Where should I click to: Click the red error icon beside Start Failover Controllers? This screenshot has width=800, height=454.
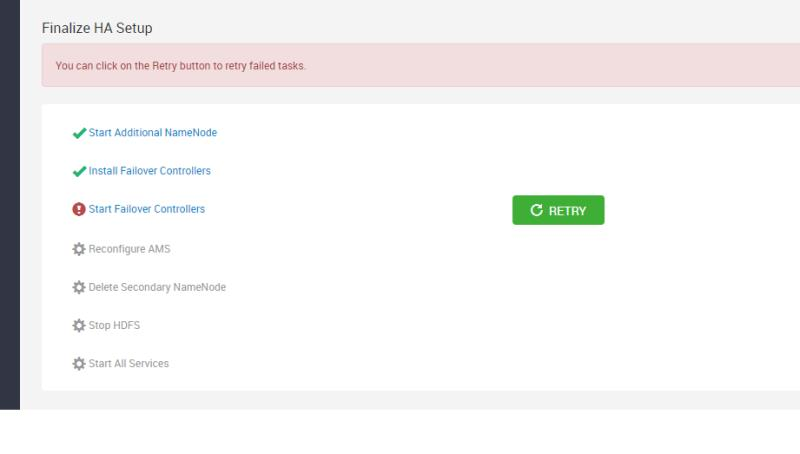click(x=79, y=209)
